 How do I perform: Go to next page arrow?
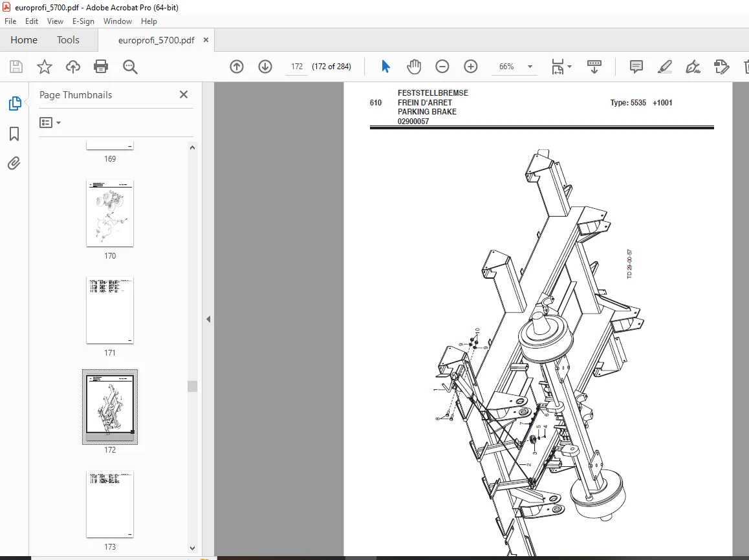(265, 67)
